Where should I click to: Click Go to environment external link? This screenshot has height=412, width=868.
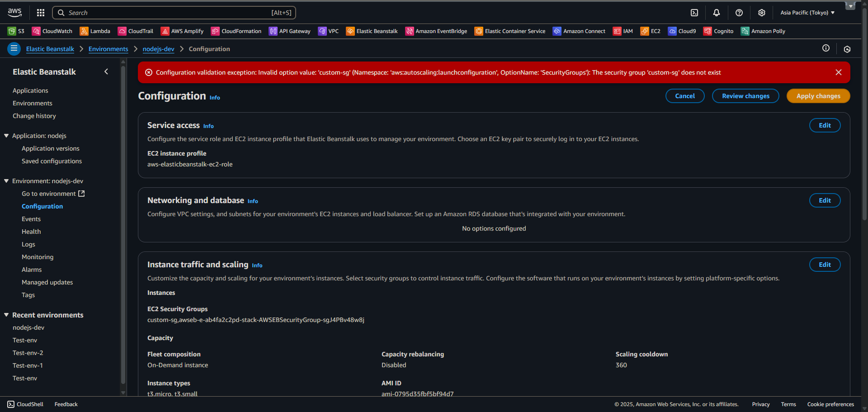coord(53,194)
